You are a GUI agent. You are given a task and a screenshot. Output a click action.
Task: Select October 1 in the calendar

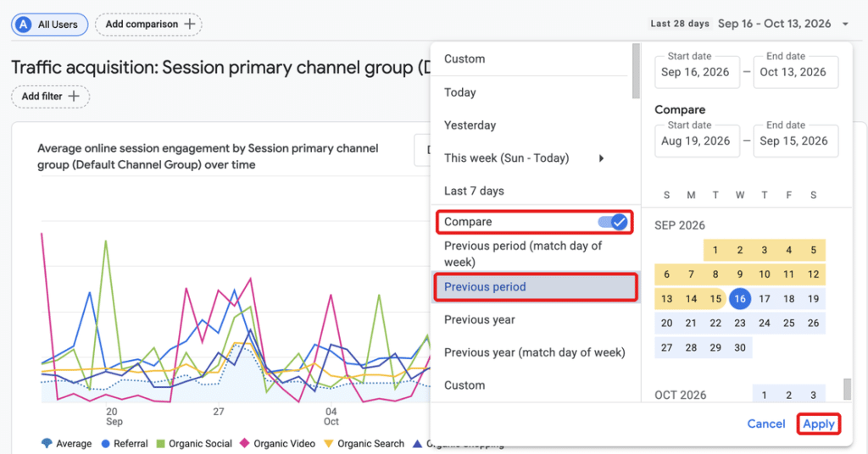[x=764, y=395]
